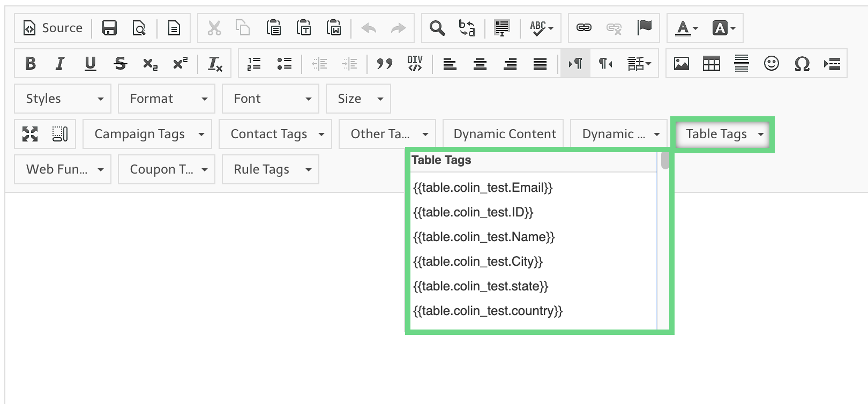Insert a table using toolbar icon
The width and height of the screenshot is (868, 404).
click(712, 64)
